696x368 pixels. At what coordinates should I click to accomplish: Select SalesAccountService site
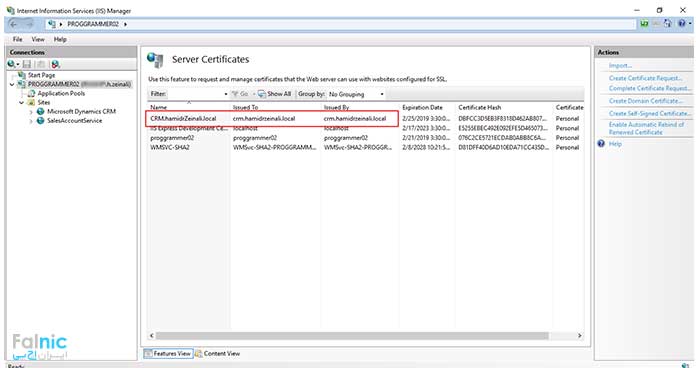click(x=74, y=120)
